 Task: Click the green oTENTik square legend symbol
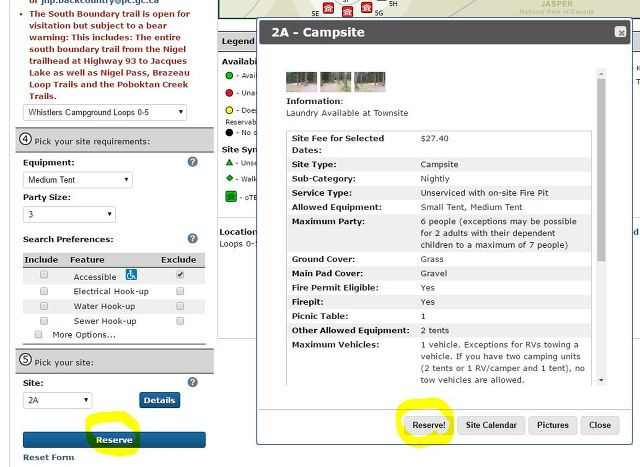point(231,197)
